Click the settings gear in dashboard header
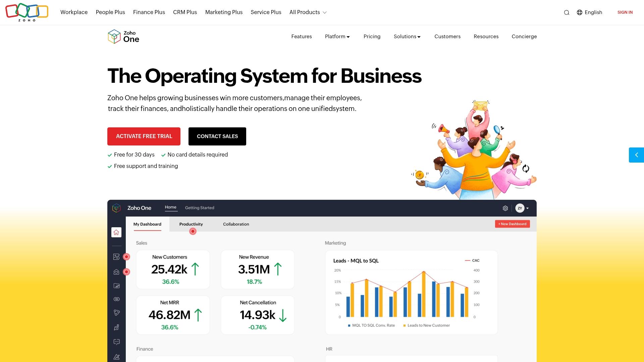Image resolution: width=644 pixels, height=362 pixels. 505,208
